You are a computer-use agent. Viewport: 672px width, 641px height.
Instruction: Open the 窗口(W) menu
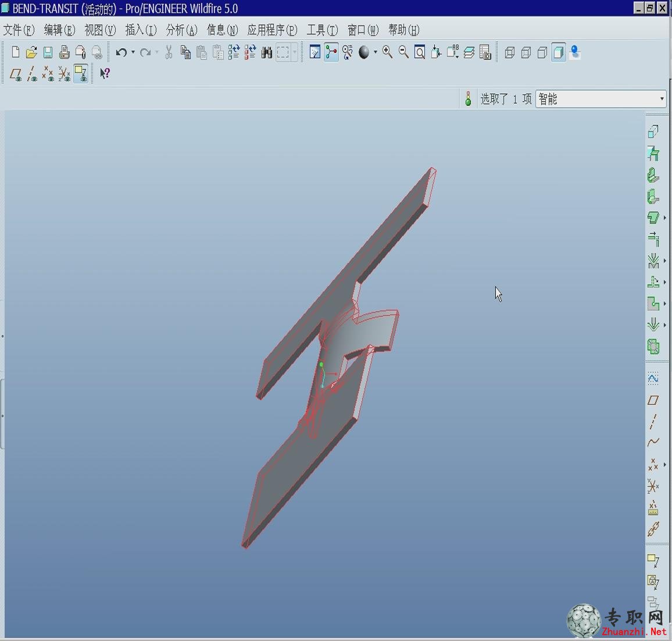pos(363,30)
